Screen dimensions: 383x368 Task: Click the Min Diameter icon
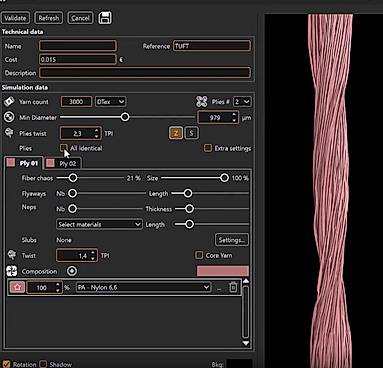[x=9, y=117]
